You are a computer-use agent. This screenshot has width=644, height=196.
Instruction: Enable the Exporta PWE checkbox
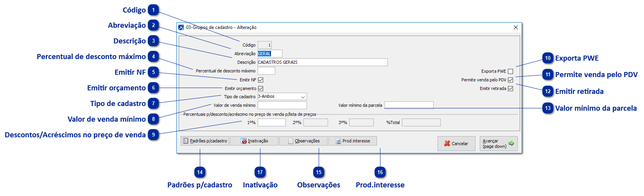(510, 71)
